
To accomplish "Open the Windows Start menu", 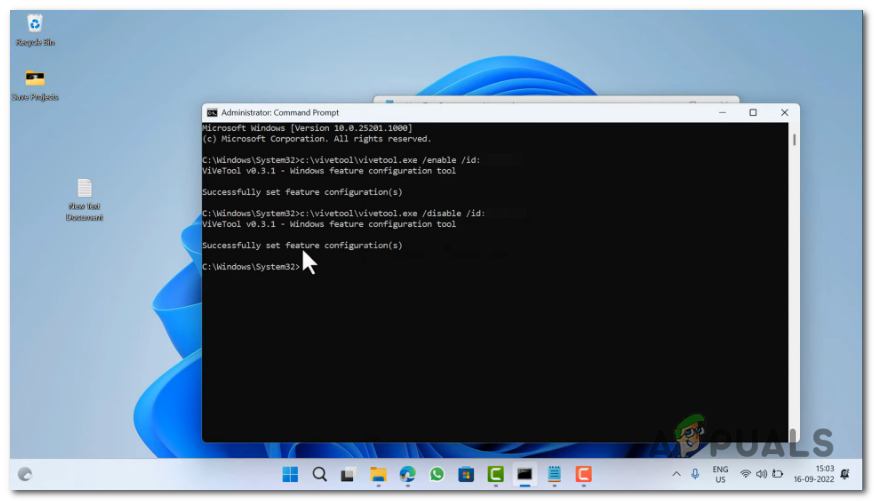I will pos(290,474).
